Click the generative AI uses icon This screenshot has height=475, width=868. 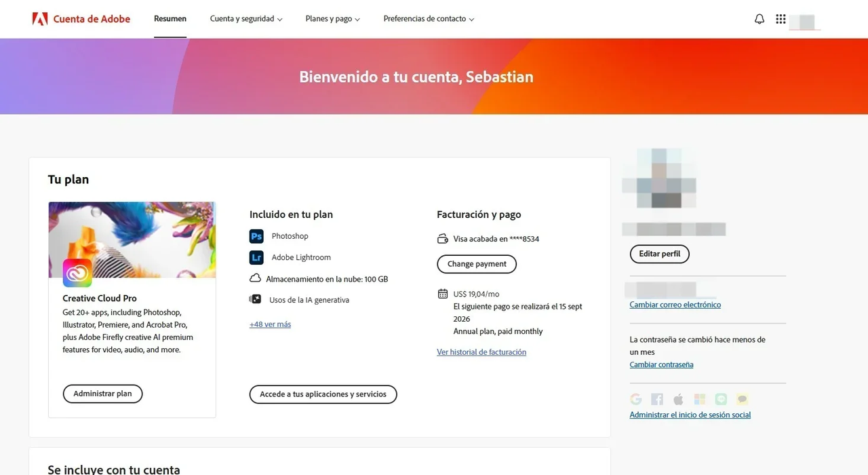pyautogui.click(x=256, y=299)
